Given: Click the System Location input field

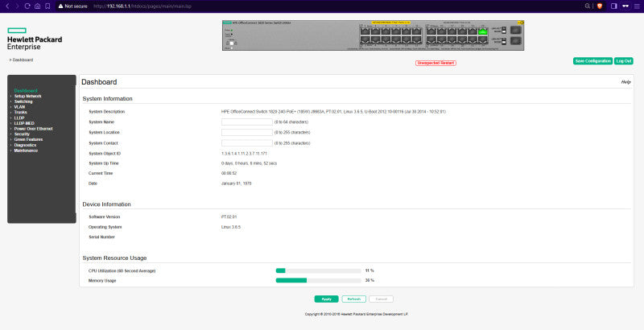Looking at the screenshot, I should 247,132.
